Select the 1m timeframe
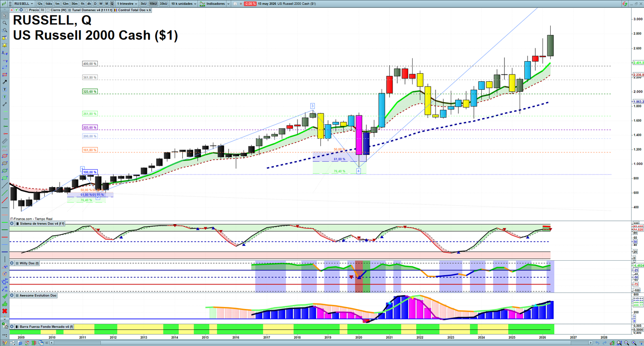 coord(57,4)
